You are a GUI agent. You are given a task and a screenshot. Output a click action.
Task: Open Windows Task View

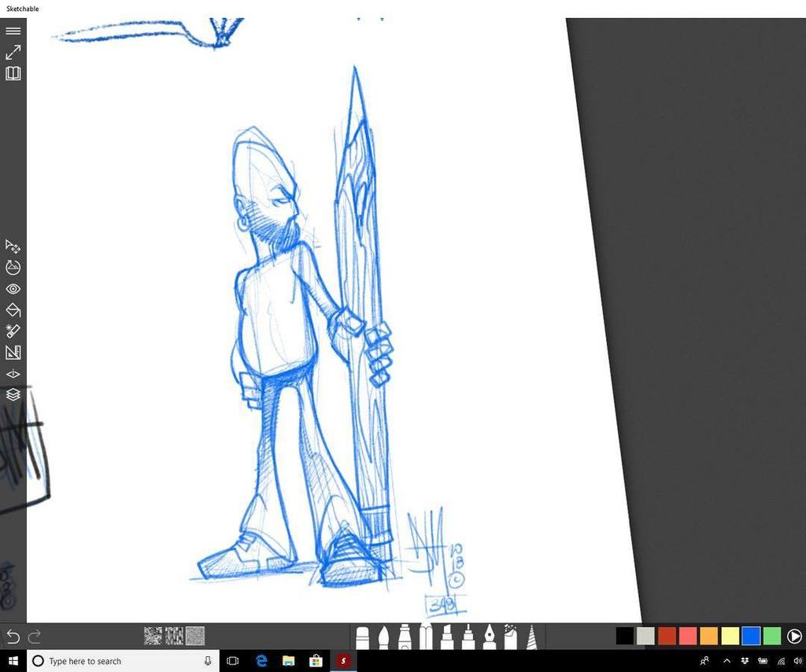pos(233,661)
